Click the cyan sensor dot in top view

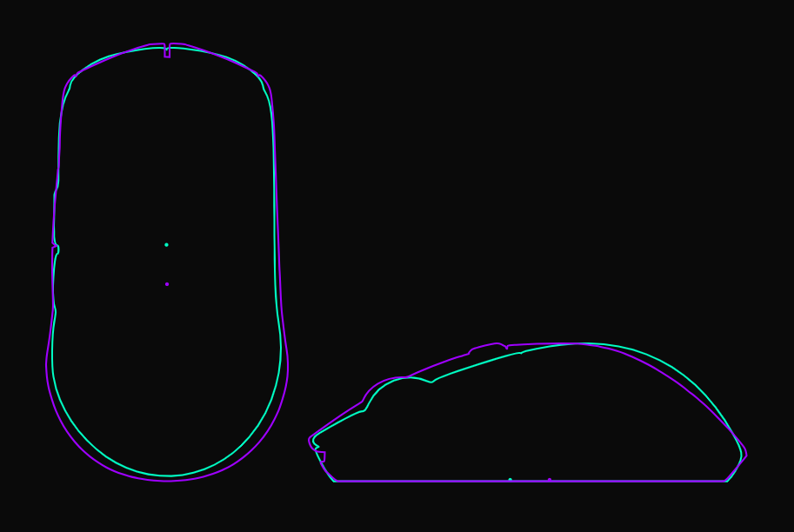coord(167,245)
